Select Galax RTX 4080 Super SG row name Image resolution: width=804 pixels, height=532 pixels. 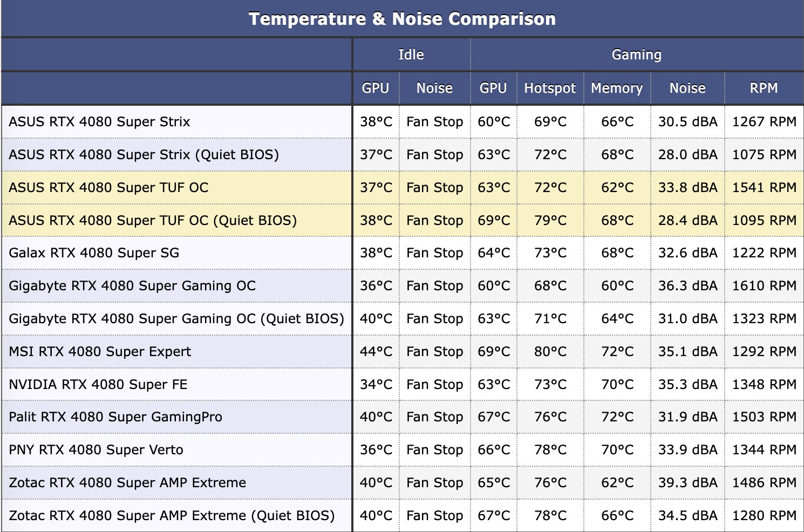click(94, 253)
